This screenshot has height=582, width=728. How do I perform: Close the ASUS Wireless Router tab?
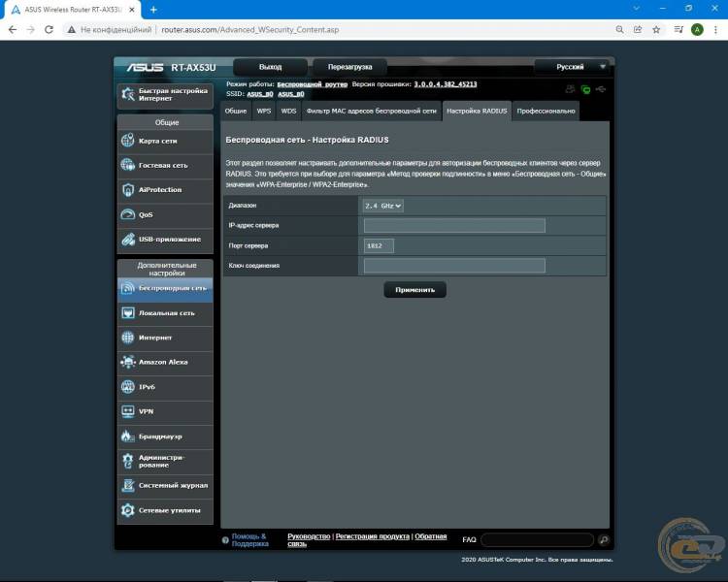pyautogui.click(x=132, y=10)
